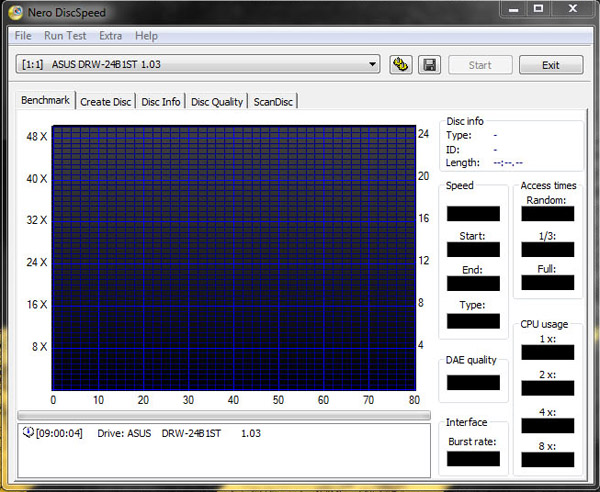Open the Extra menu
The height and width of the screenshot is (492, 600).
(110, 36)
